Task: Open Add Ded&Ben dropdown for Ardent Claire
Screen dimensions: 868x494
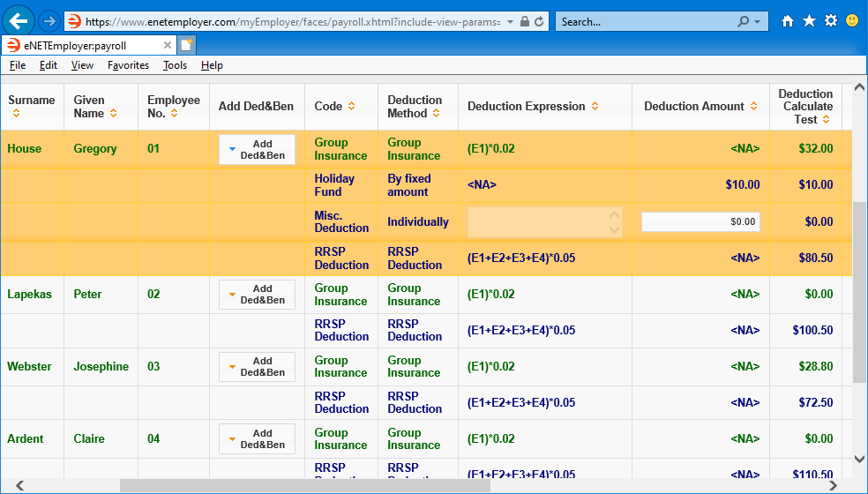Action: click(257, 438)
